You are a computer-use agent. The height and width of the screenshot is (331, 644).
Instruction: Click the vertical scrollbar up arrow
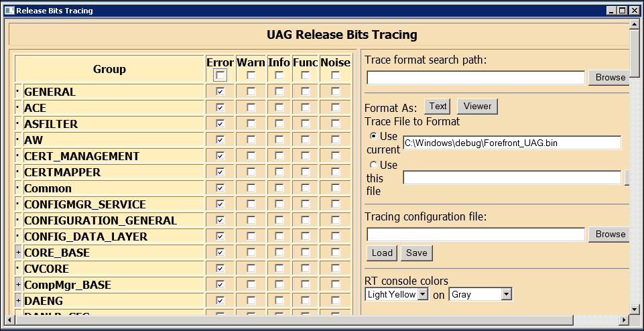point(635,25)
